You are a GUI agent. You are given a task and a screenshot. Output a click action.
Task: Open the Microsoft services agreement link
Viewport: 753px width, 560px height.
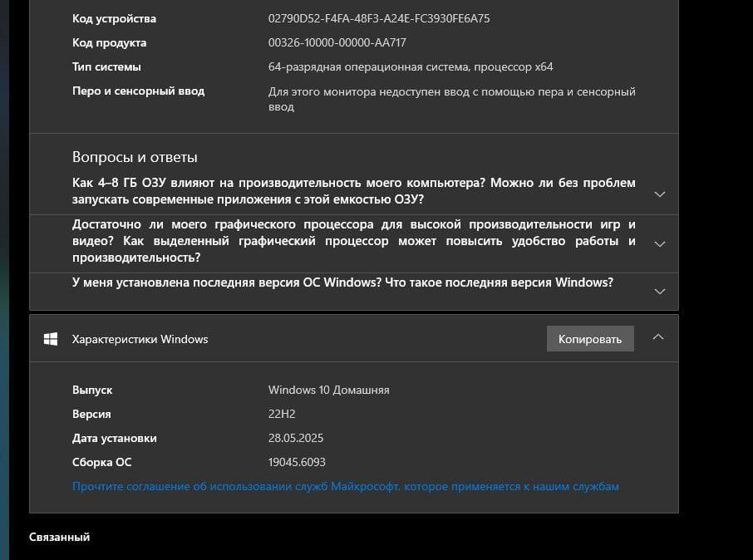coord(345,487)
